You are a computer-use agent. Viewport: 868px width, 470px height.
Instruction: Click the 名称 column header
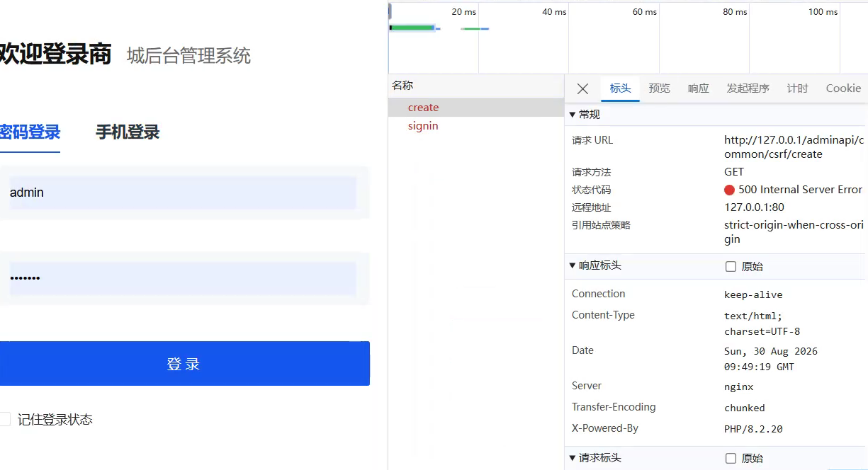[402, 86]
